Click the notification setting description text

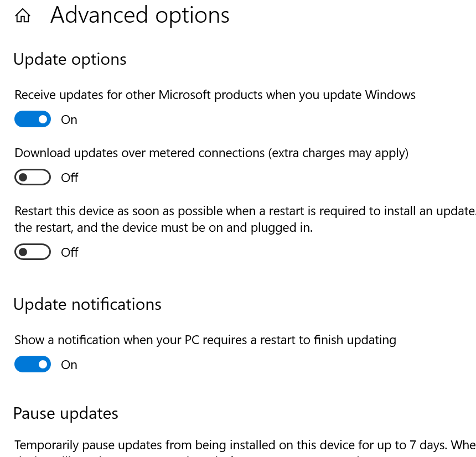(205, 340)
